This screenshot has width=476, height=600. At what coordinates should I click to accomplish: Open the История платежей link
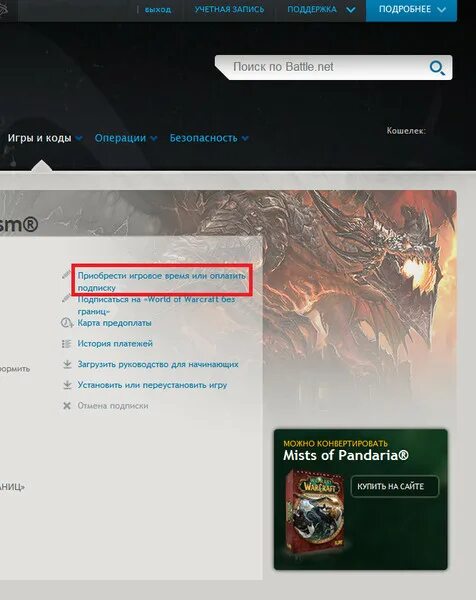click(x=115, y=344)
